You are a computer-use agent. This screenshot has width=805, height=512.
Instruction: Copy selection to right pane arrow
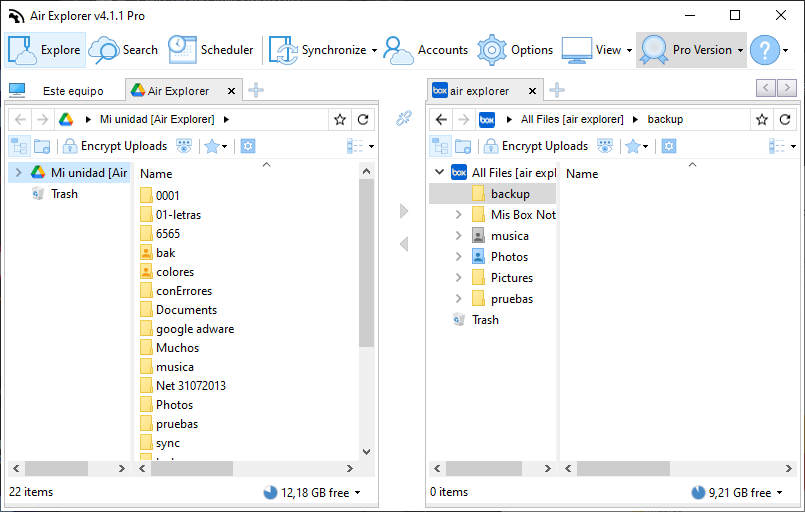[404, 211]
